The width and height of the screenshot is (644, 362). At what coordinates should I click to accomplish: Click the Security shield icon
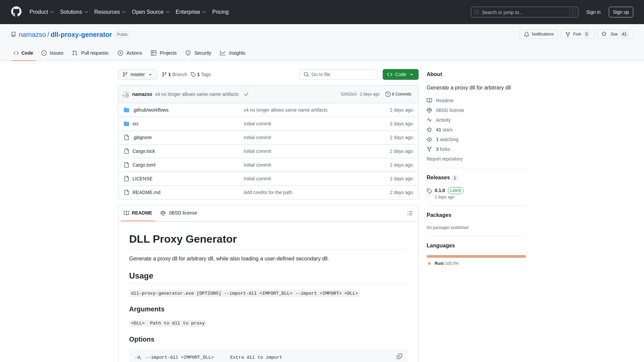click(x=188, y=53)
